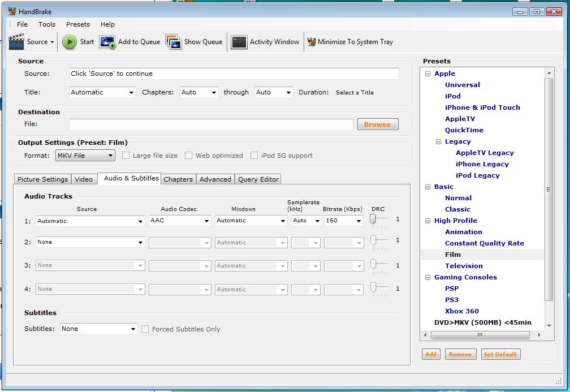Select DVD>MKV (500MB) <45min preset
Viewport: 570px width, 392px height.
tap(482, 322)
